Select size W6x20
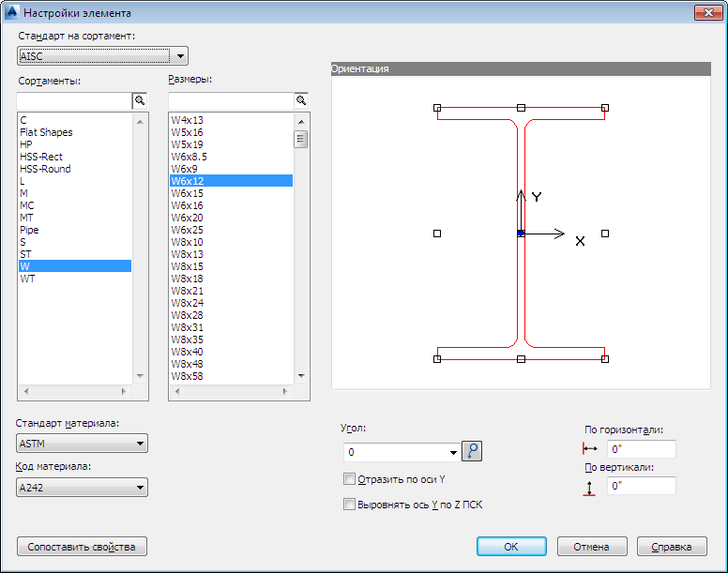728x573 pixels. 231,218
